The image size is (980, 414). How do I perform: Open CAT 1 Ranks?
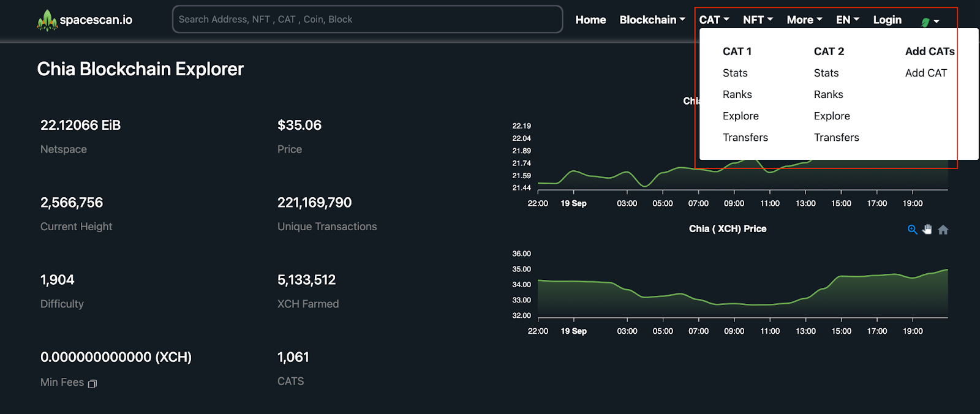pyautogui.click(x=737, y=94)
